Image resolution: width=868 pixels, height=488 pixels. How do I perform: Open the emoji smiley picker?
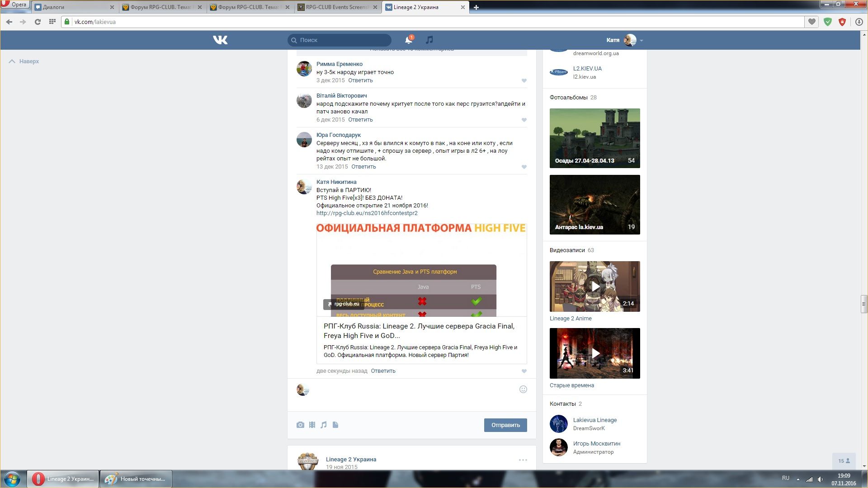(x=523, y=389)
